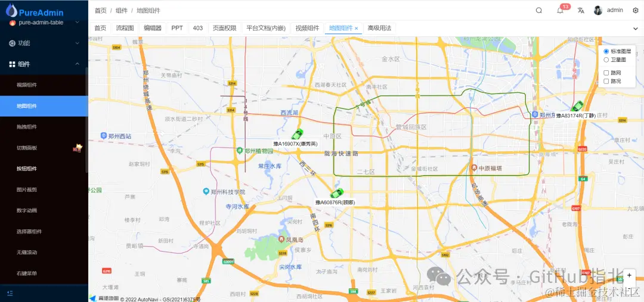Switch to the 403 tab
Image resolution: width=644 pixels, height=302 pixels.
tap(197, 28)
